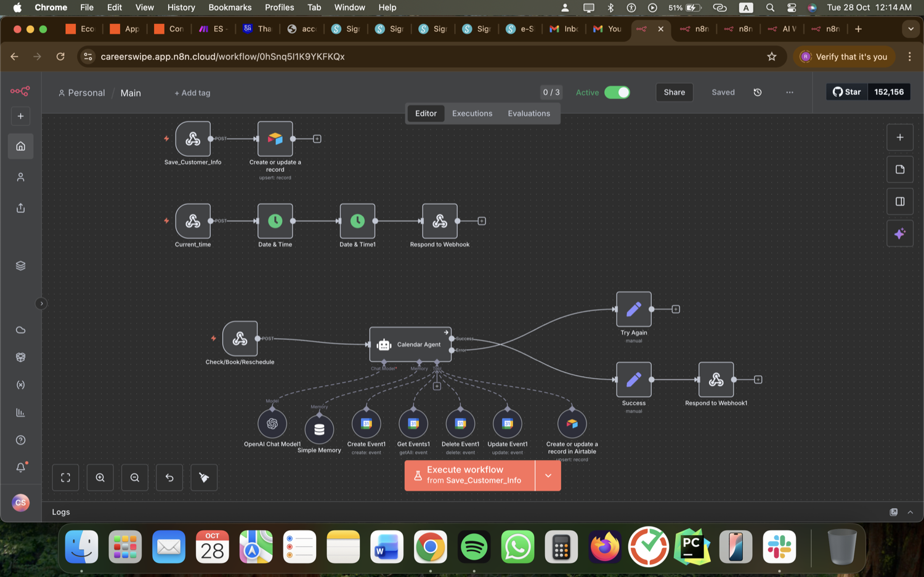Image resolution: width=924 pixels, height=577 pixels.
Task: Open the Personal project breadcrumb
Action: coord(81,93)
